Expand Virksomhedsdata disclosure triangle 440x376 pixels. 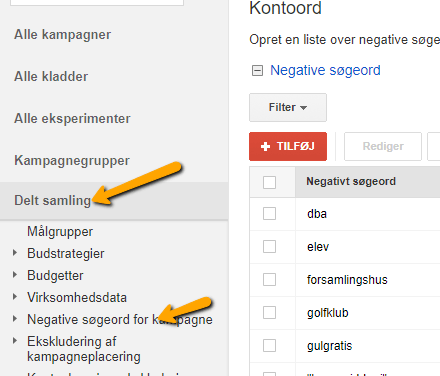[15, 297]
